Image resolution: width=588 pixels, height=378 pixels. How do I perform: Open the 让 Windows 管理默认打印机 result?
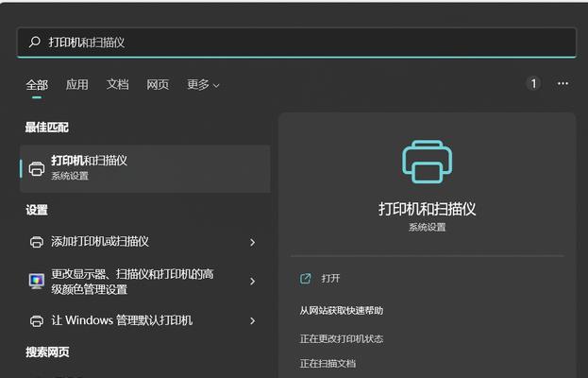(145, 321)
